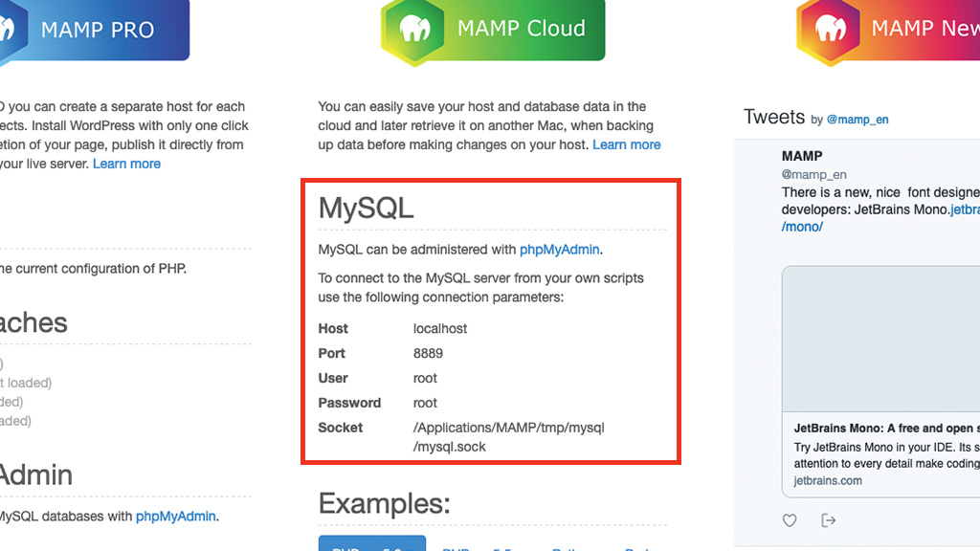Open phpMyAdmin link under the Admin heading

pyautogui.click(x=176, y=516)
